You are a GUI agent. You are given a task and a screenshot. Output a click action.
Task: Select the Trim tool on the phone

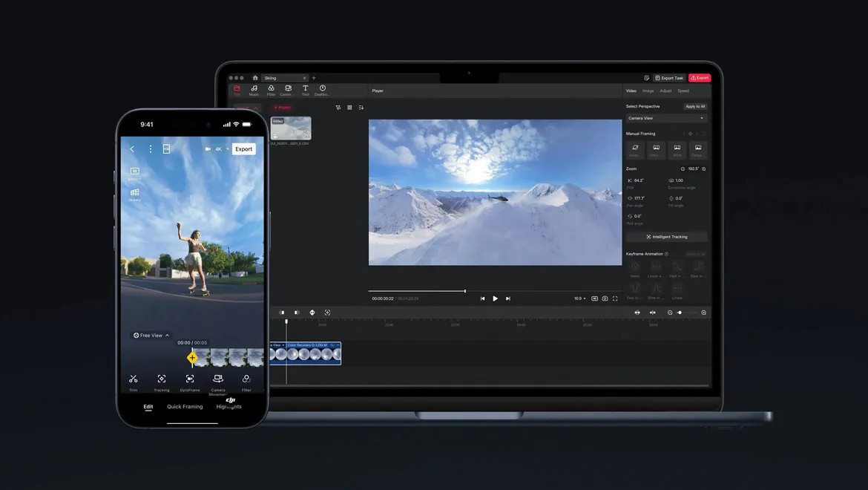coord(134,382)
